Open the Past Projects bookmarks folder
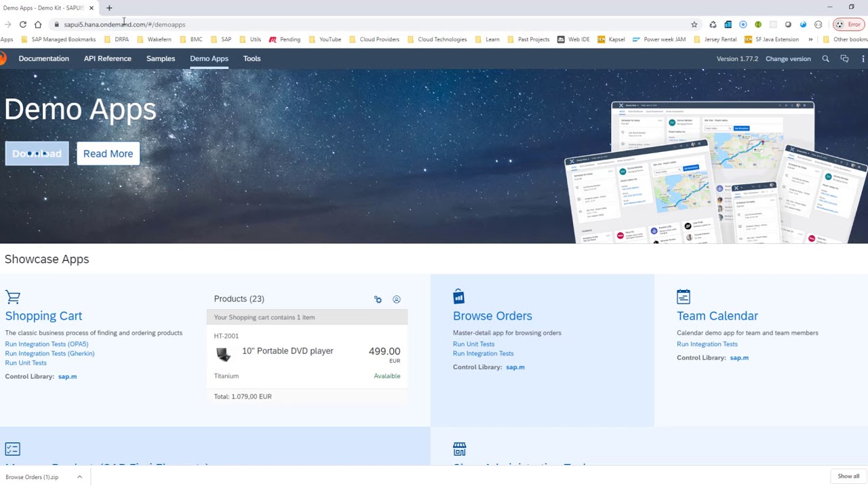This screenshot has height=488, width=868. tap(528, 39)
